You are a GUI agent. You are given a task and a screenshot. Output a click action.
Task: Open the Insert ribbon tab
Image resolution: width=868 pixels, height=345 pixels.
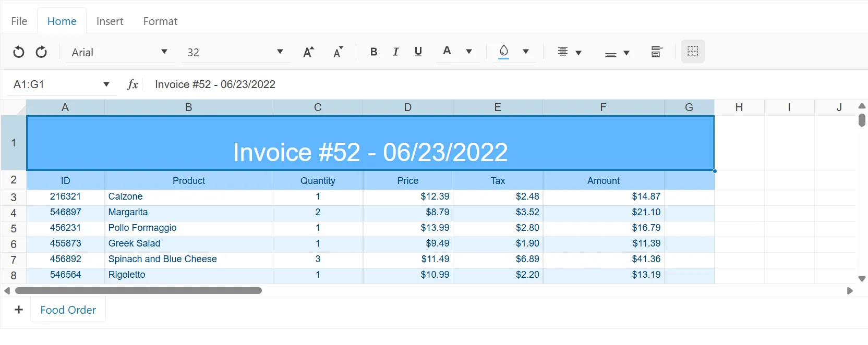pyautogui.click(x=110, y=21)
